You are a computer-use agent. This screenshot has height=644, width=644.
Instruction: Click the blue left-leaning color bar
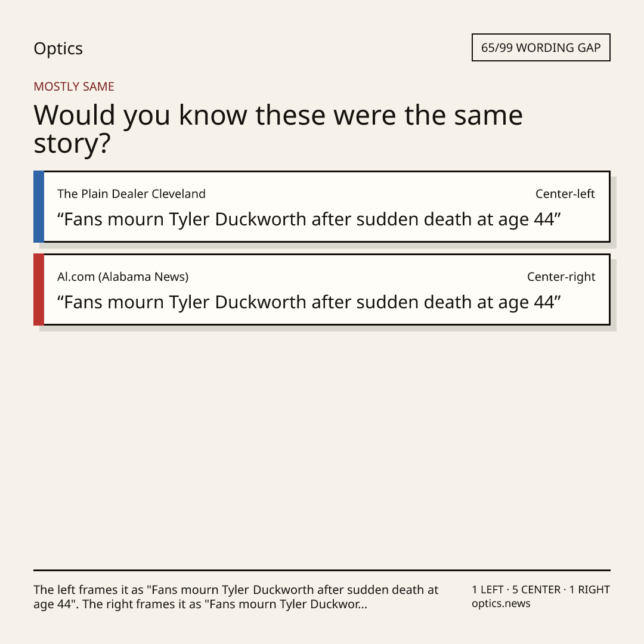pyautogui.click(x=39, y=206)
